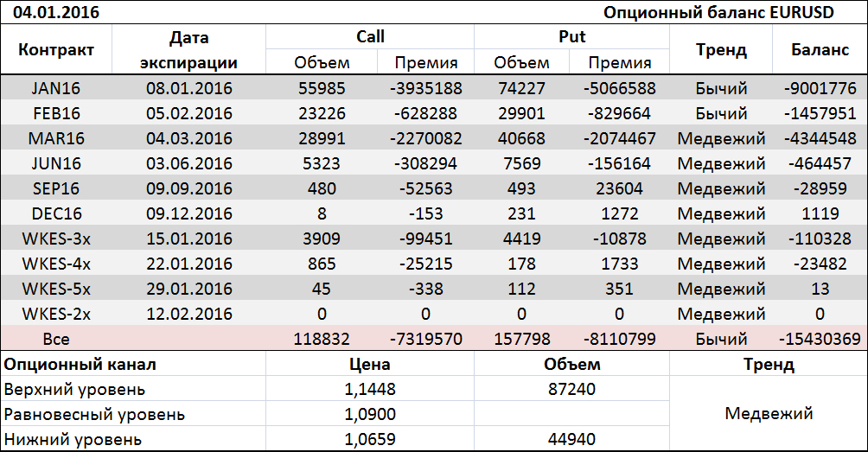Image resolution: width=868 pixels, height=452 pixels.
Task: Click the Put group header
Action: pos(572,36)
